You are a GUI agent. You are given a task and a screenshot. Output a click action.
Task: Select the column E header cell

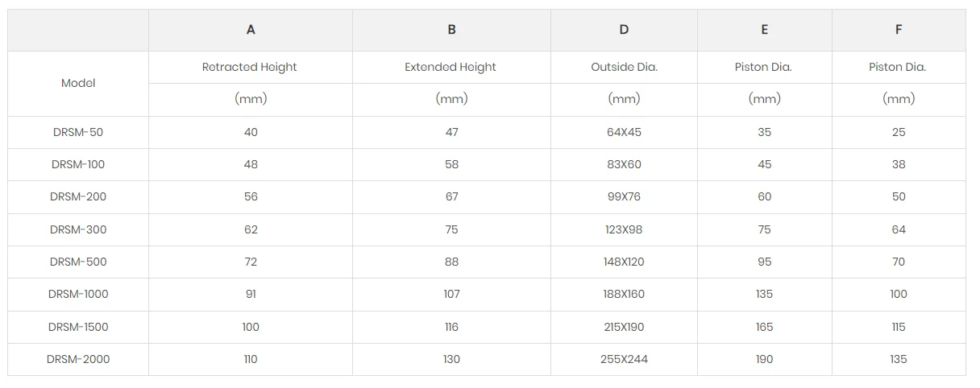[764, 30]
